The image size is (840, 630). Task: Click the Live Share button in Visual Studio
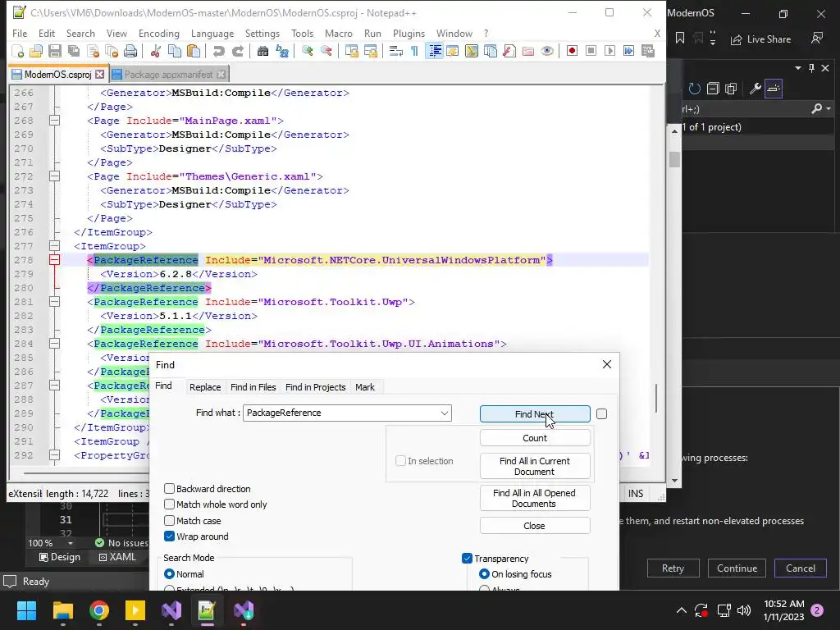pyautogui.click(x=760, y=39)
